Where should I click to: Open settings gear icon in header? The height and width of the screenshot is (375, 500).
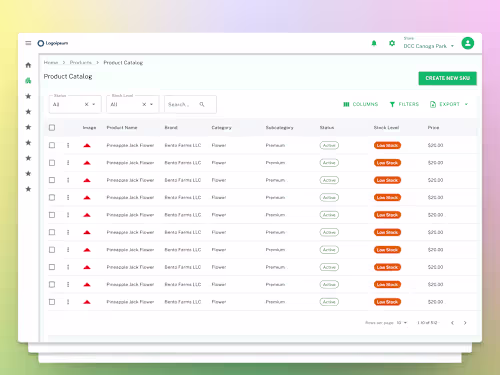coord(392,43)
